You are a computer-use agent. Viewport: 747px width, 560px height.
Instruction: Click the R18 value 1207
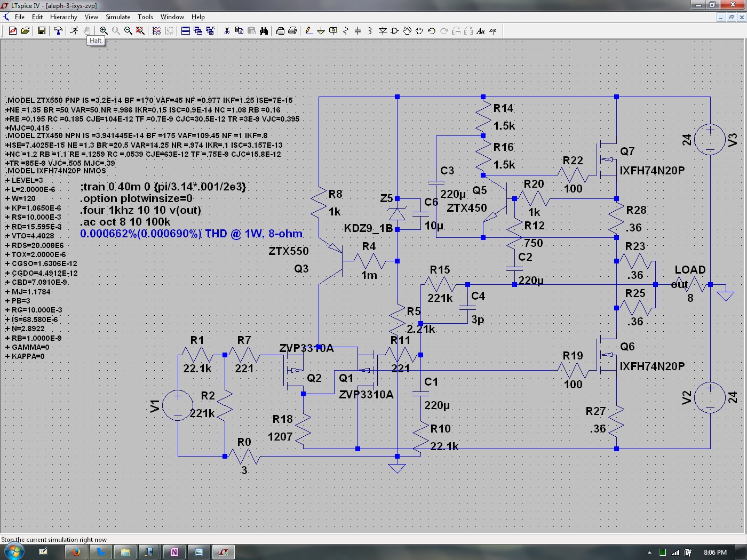(280, 437)
